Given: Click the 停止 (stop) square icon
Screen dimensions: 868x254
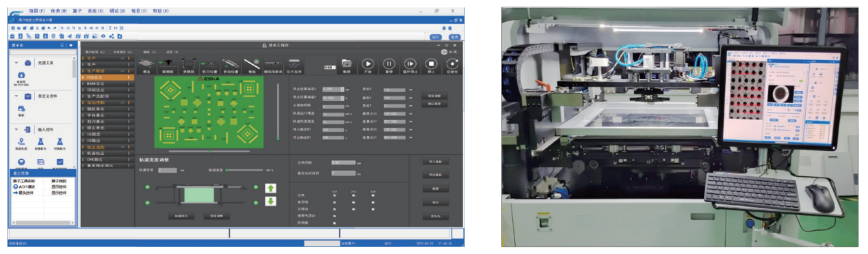Looking at the screenshot, I should tap(432, 63).
